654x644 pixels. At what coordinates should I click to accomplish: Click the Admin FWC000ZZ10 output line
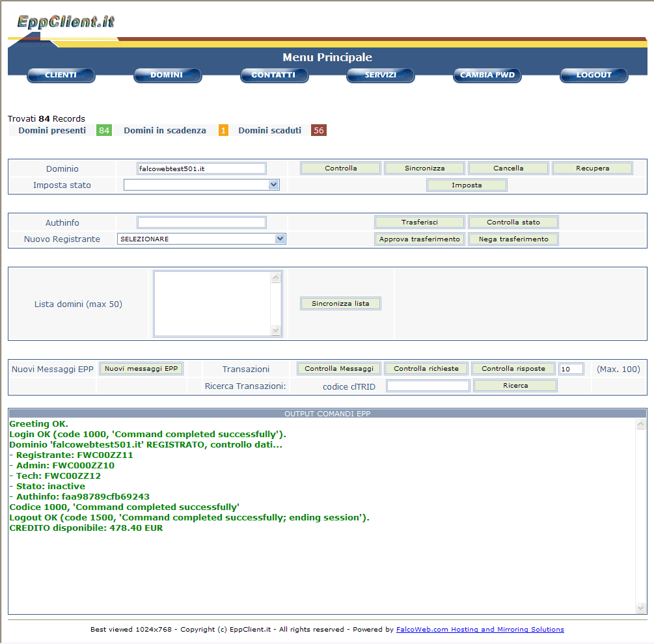pos(62,466)
